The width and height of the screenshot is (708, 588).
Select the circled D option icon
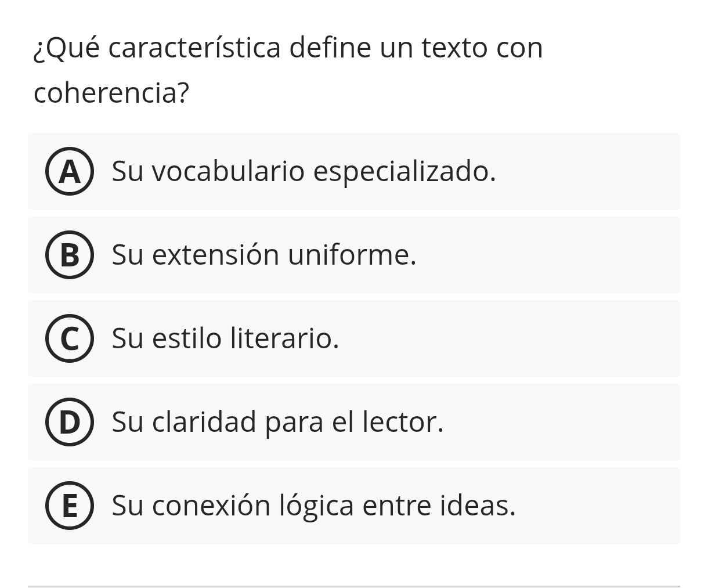[70, 422]
